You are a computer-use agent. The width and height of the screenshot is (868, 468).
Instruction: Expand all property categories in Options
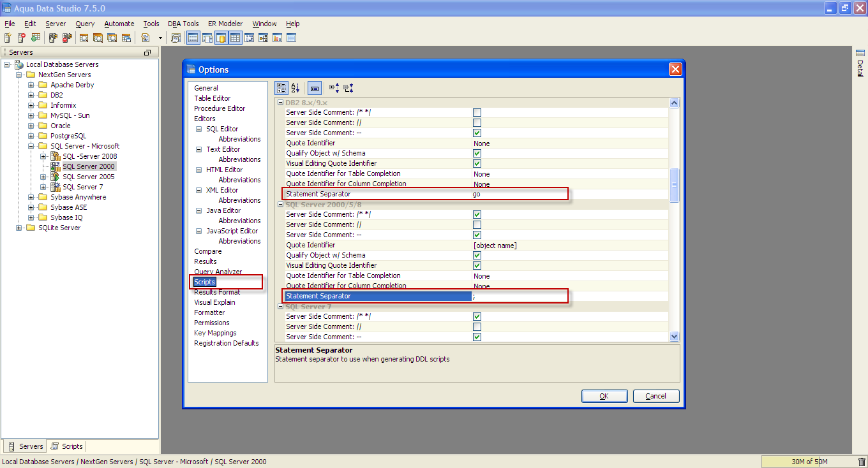pos(334,88)
